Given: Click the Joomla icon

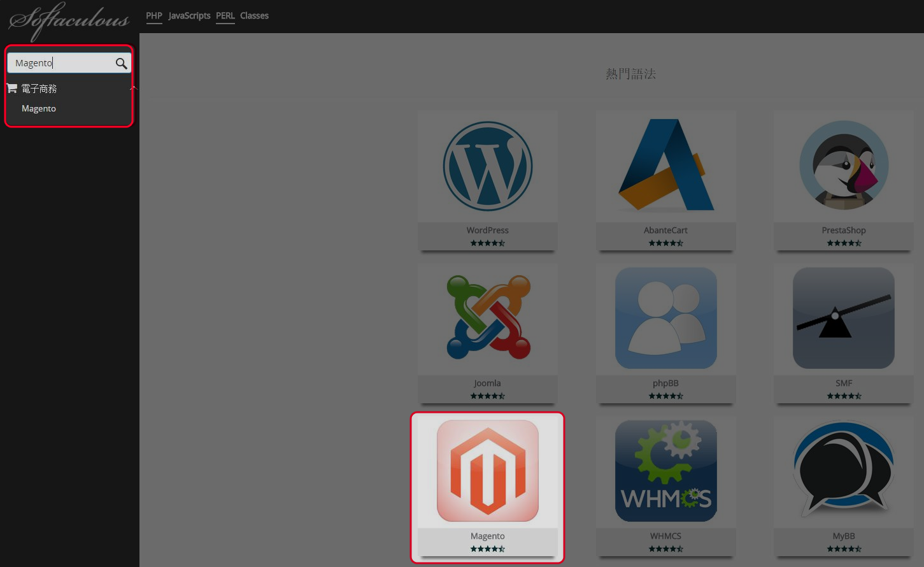Looking at the screenshot, I should [x=487, y=319].
